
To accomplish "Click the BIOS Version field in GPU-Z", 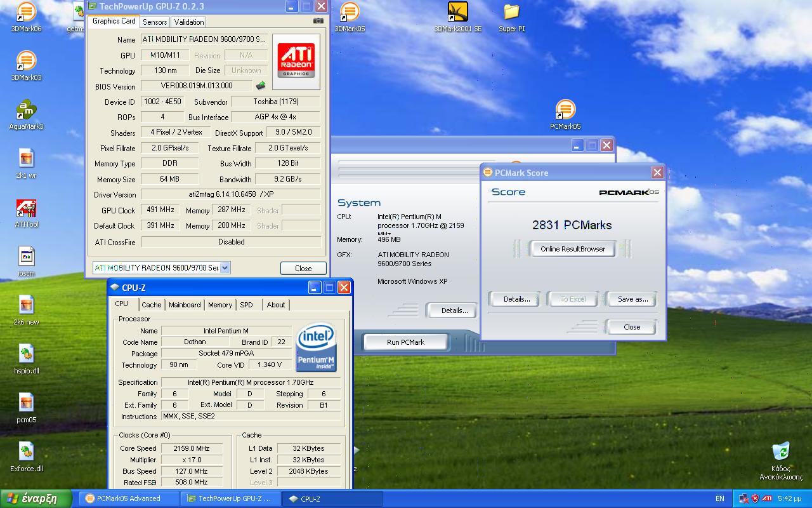I will click(x=197, y=86).
